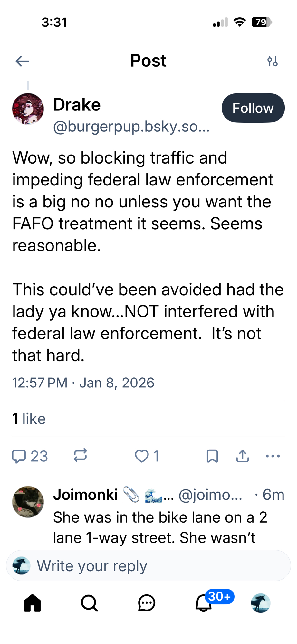This screenshot has width=297, height=644.
Task: Open thread settings filter icon
Action: tap(272, 61)
